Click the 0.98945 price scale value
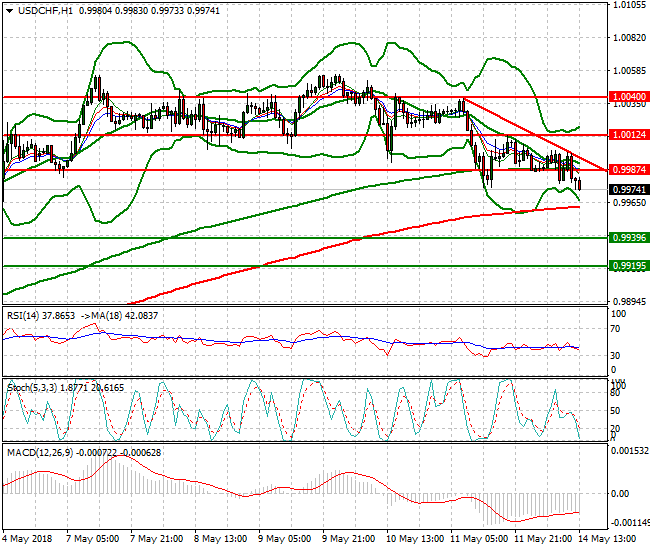This screenshot has height=550, width=650. tap(629, 302)
